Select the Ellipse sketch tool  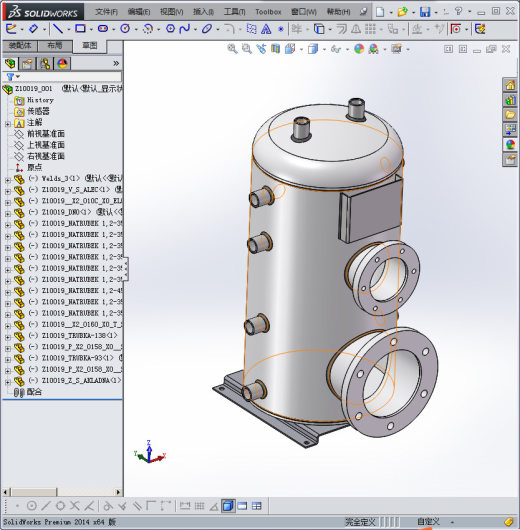click(207, 29)
